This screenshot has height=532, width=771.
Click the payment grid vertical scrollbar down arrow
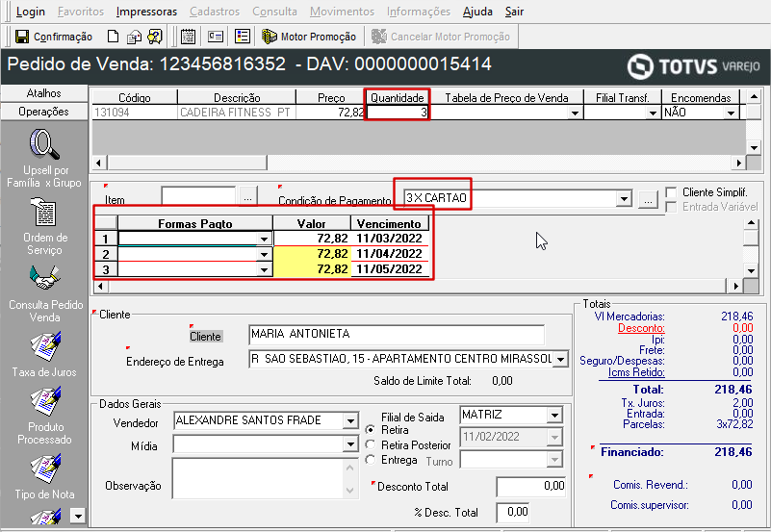tap(751, 270)
